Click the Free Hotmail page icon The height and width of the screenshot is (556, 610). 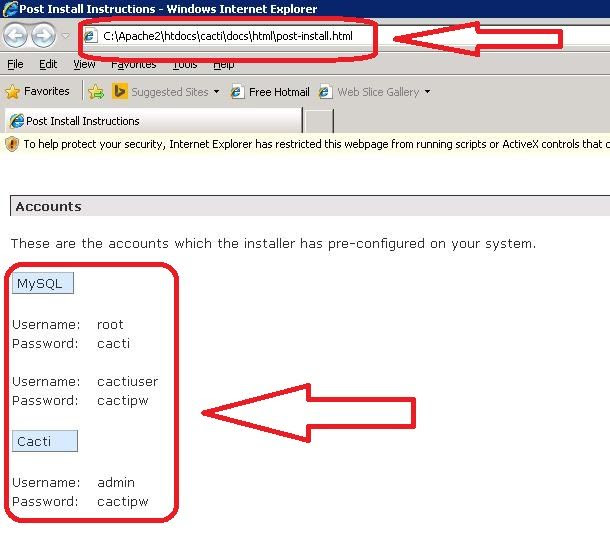[x=237, y=92]
